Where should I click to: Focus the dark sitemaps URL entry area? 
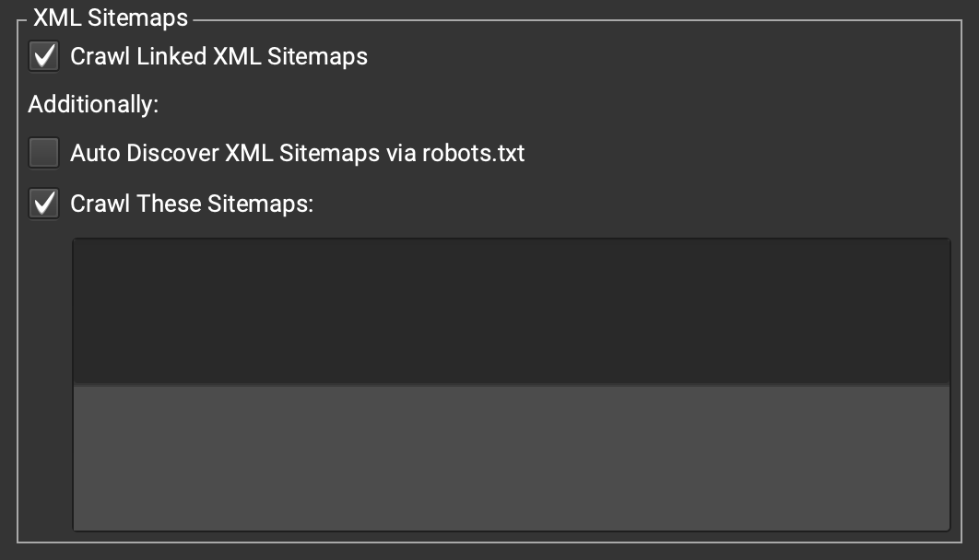(511, 310)
